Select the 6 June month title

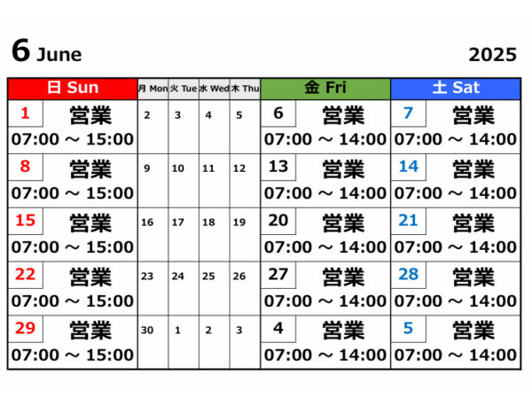47,51
